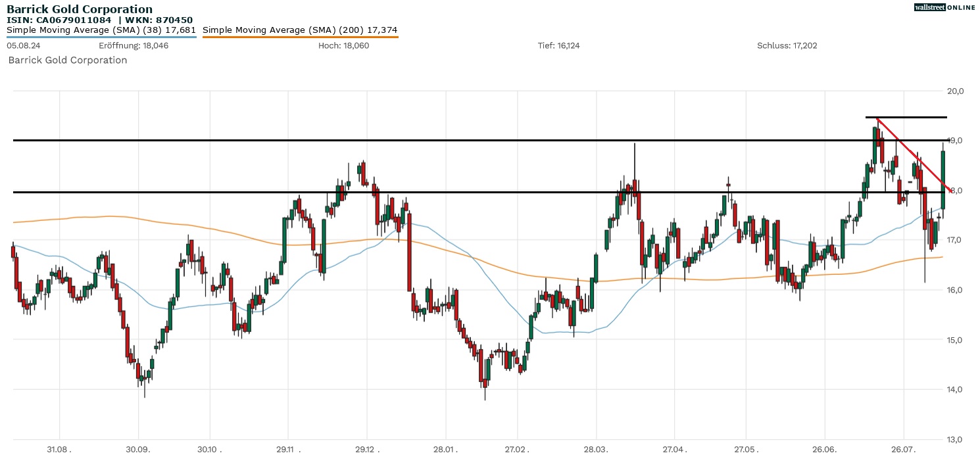The width and height of the screenshot is (980, 453).
Task: Select the SMA (200) 17,374 legend label
Action: tap(300, 30)
